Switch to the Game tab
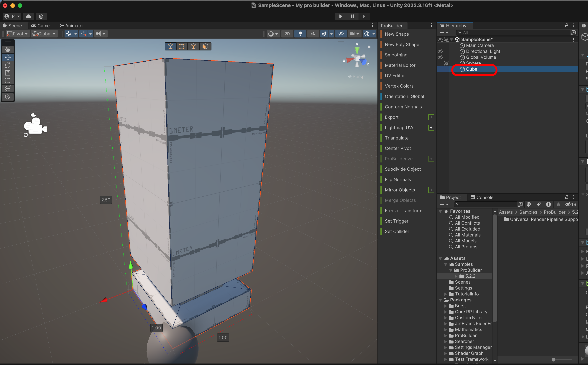The height and width of the screenshot is (365, 588). pyautogui.click(x=40, y=26)
